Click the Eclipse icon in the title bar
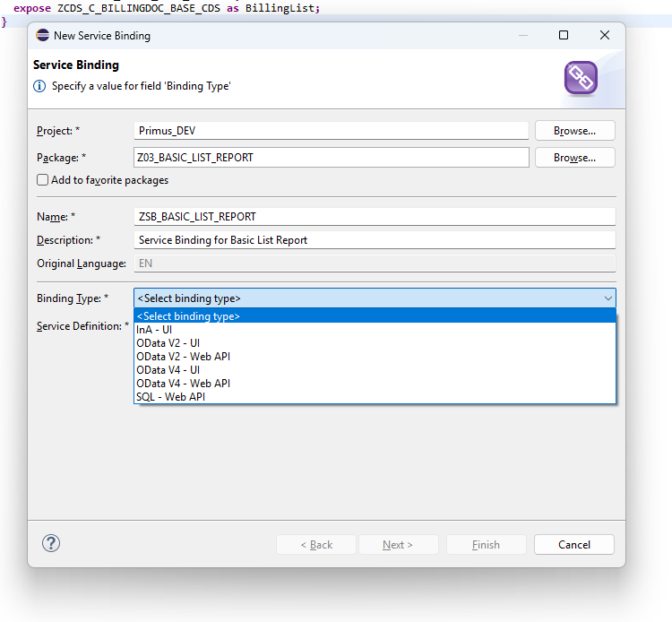The height and width of the screenshot is (622, 672). 42,35
